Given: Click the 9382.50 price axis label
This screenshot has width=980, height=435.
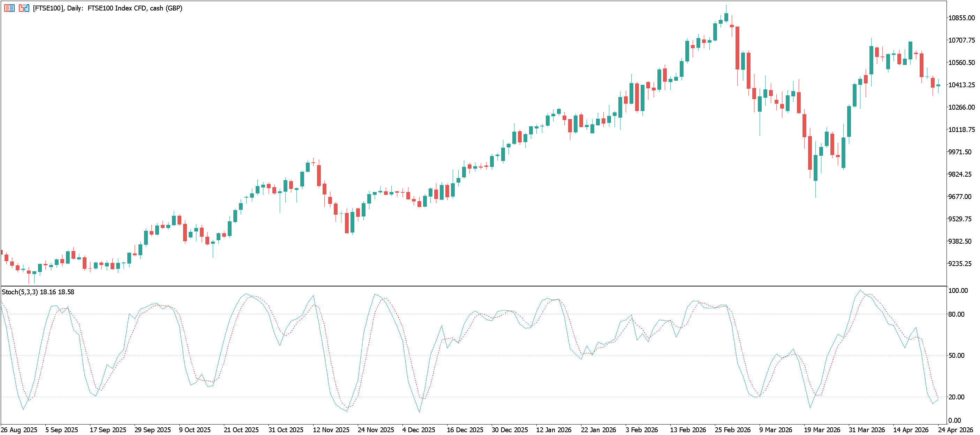Looking at the screenshot, I should tap(960, 242).
